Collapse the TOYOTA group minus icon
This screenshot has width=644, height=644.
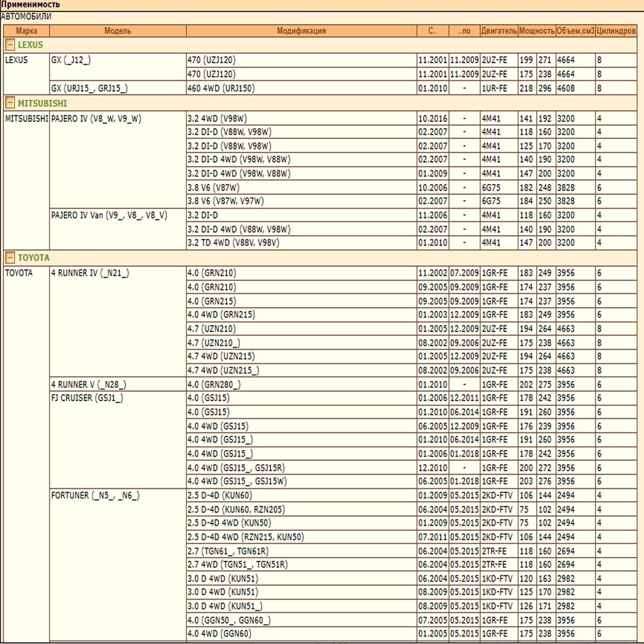[10, 258]
